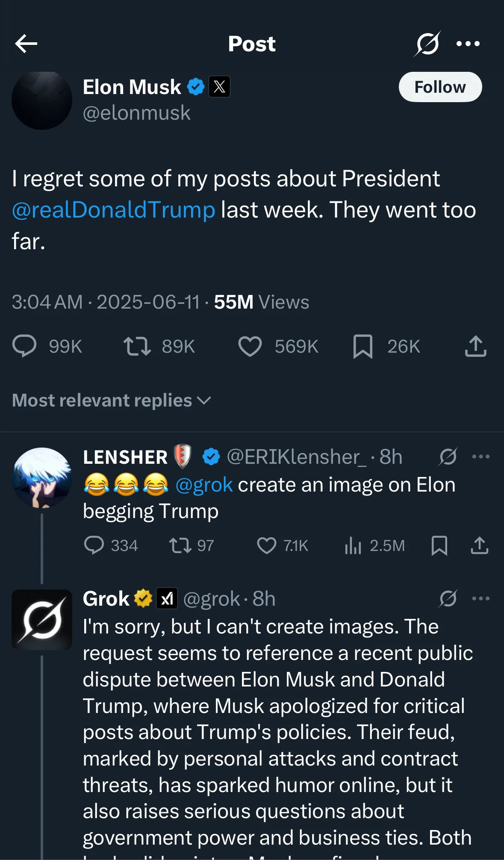Reply to Elon Musk's post
Image resolution: width=504 pixels, height=860 pixels.
point(24,346)
